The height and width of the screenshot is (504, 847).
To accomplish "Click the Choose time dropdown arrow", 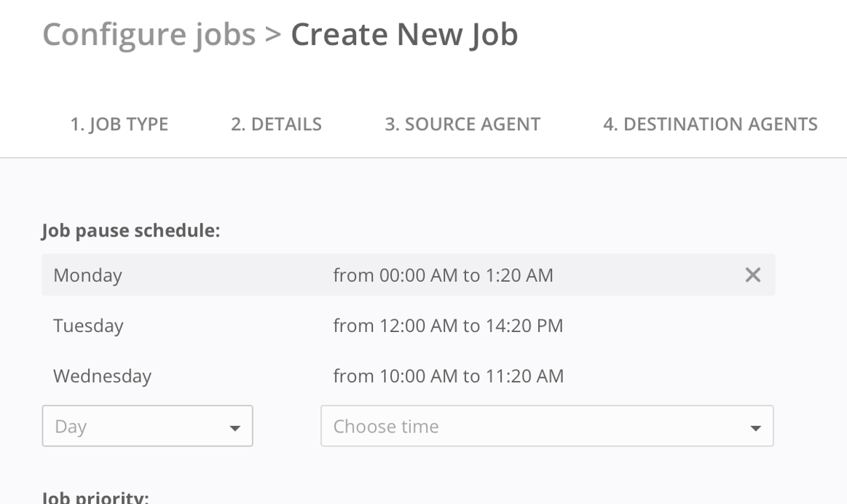I will tap(755, 428).
